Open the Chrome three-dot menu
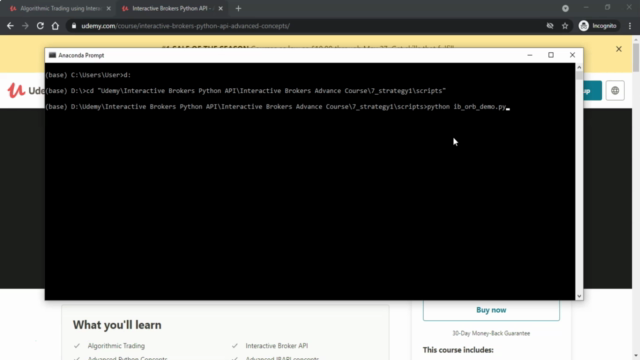 [630, 26]
